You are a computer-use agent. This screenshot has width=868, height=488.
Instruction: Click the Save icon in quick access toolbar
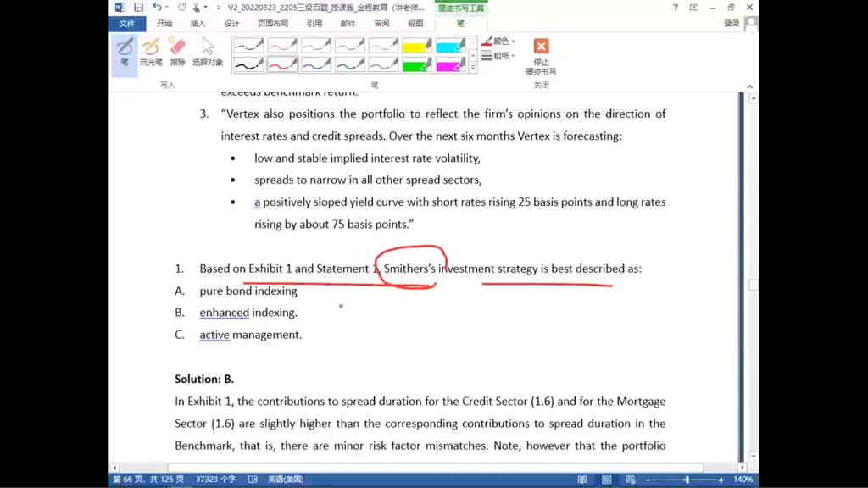pos(138,7)
